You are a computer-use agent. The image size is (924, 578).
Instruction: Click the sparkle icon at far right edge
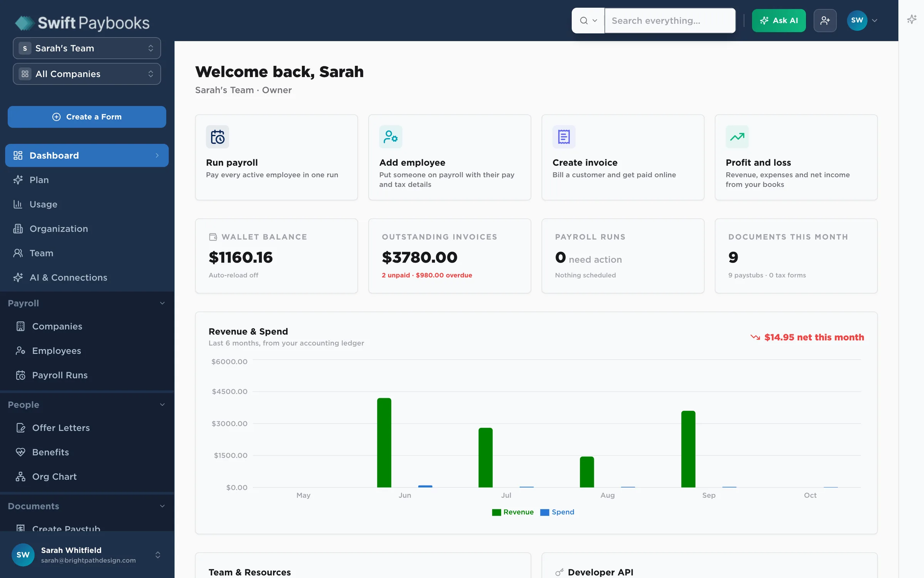[912, 19]
